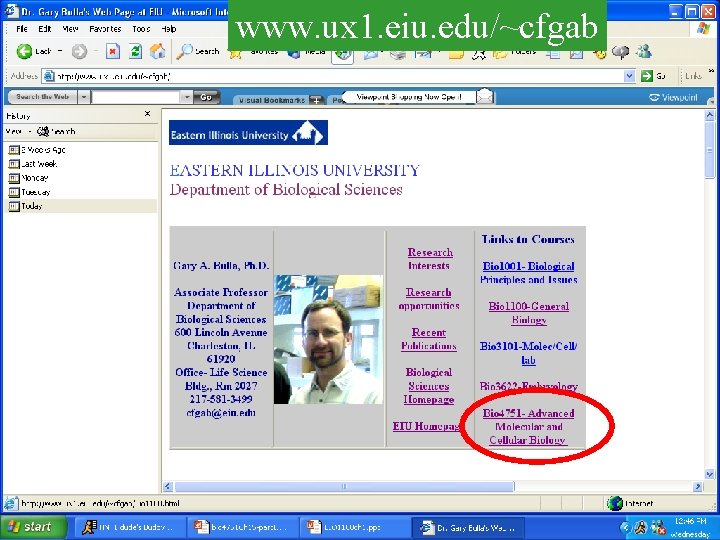720x540 pixels.
Task: Click the Eastern Illinois University banner logo
Action: [248, 132]
